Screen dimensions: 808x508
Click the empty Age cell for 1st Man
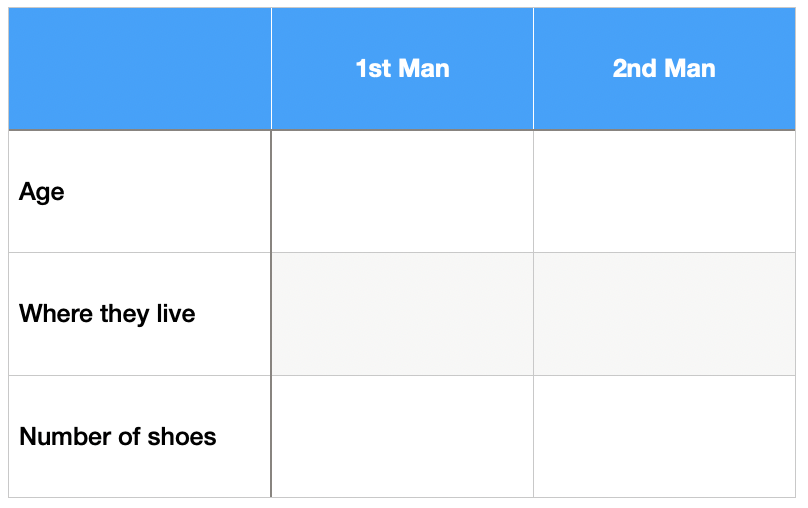point(402,191)
